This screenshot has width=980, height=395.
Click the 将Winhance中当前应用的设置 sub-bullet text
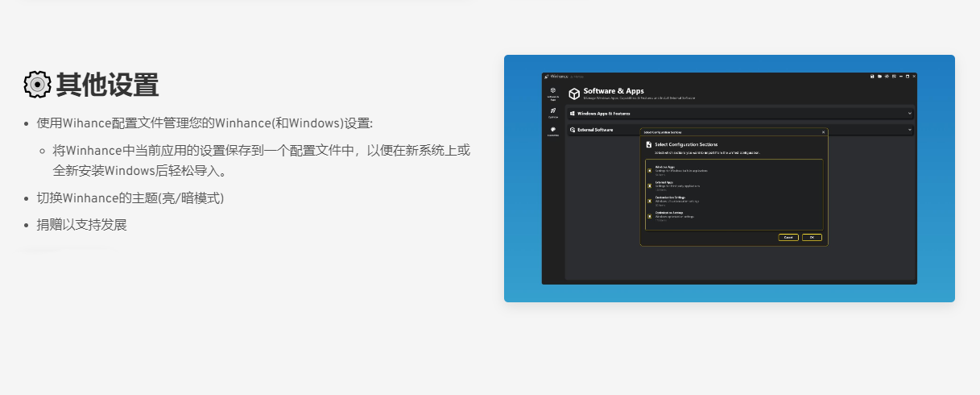(x=262, y=160)
